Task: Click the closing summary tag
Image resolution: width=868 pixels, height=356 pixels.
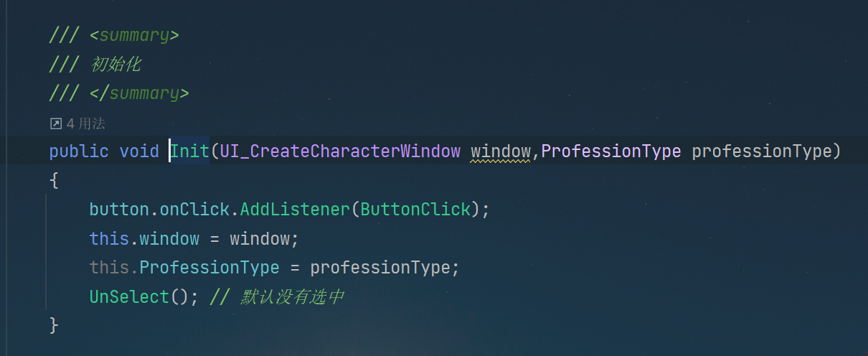Action: coord(139,93)
